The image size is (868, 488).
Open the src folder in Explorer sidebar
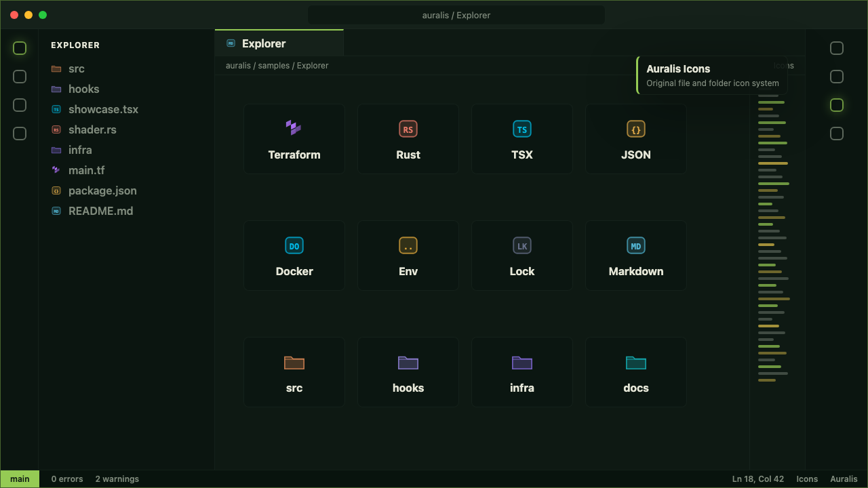coord(126,68)
